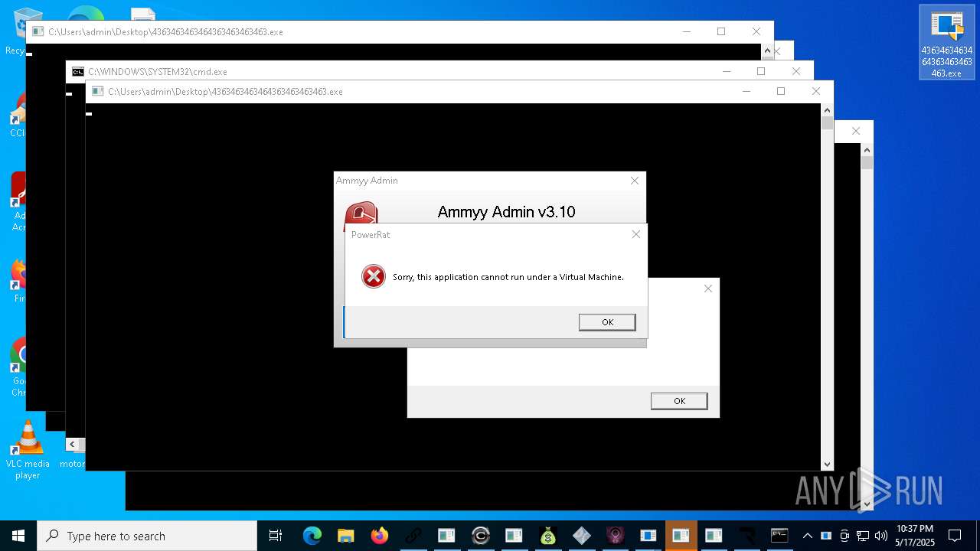Minimize the C:\WINDOWS\SYSTEM32\cmd.exe window
The image size is (980, 551).
(727, 71)
